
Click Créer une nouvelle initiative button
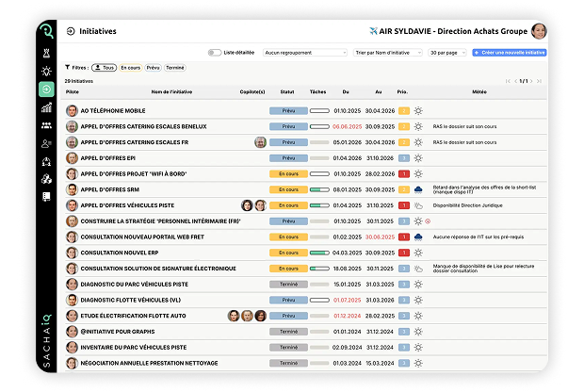[x=509, y=53]
